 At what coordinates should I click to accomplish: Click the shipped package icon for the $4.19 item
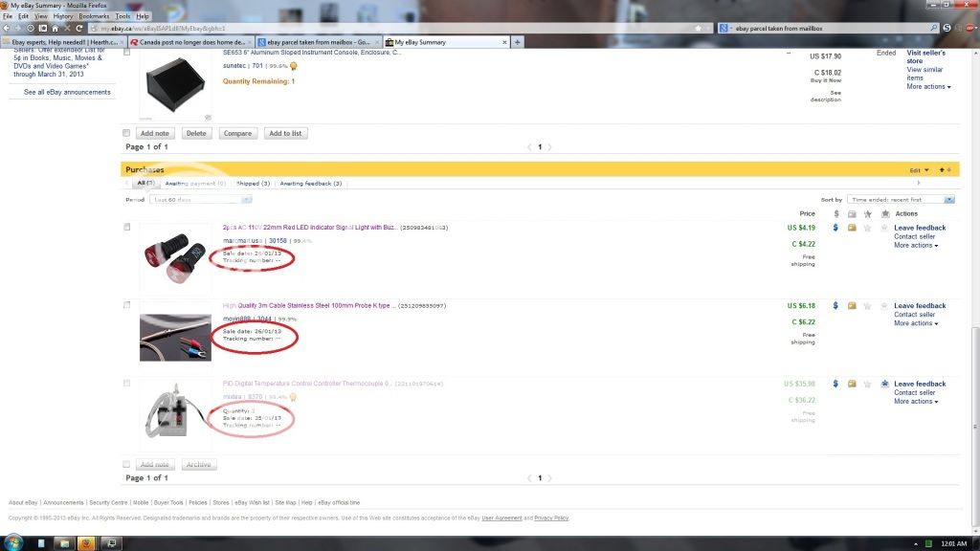(852, 228)
